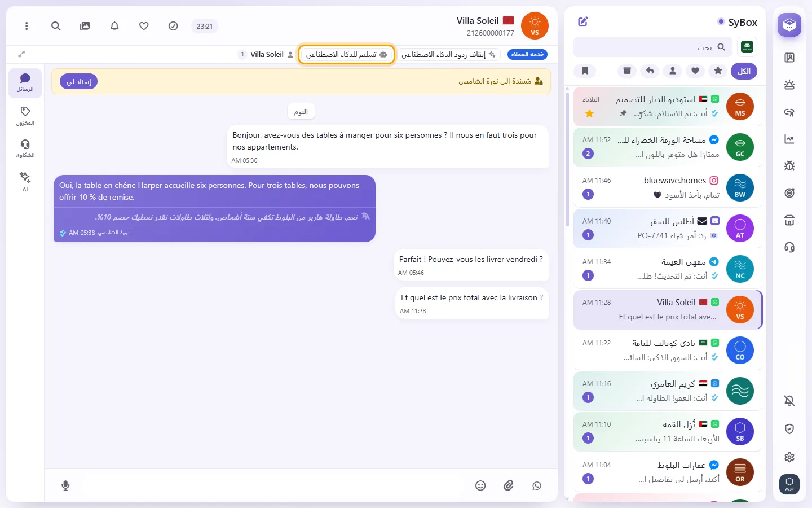Open the chat media gallery icon
The width and height of the screenshot is (812, 508).
85,26
